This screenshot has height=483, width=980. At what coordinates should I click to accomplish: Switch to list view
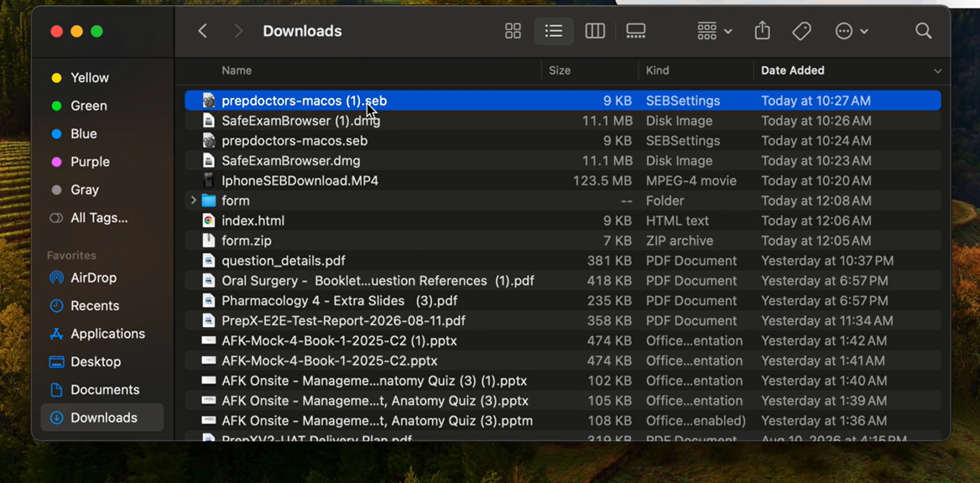coord(554,31)
